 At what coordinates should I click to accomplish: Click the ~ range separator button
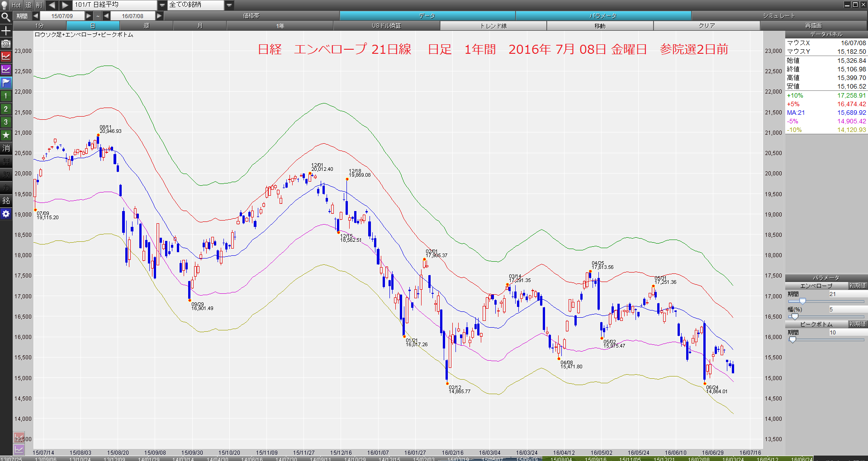[98, 16]
